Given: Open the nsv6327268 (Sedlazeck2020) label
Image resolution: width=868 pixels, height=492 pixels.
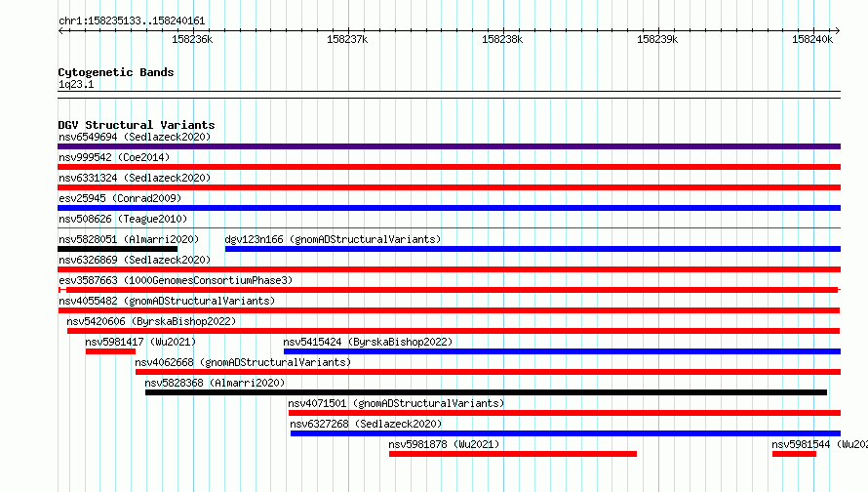Looking at the screenshot, I should point(366,424).
